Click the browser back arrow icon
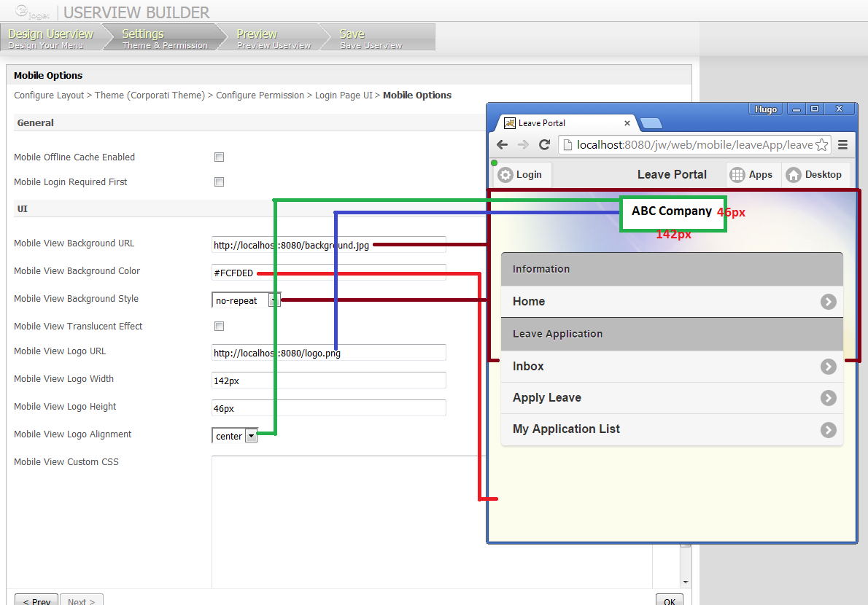 (x=503, y=144)
